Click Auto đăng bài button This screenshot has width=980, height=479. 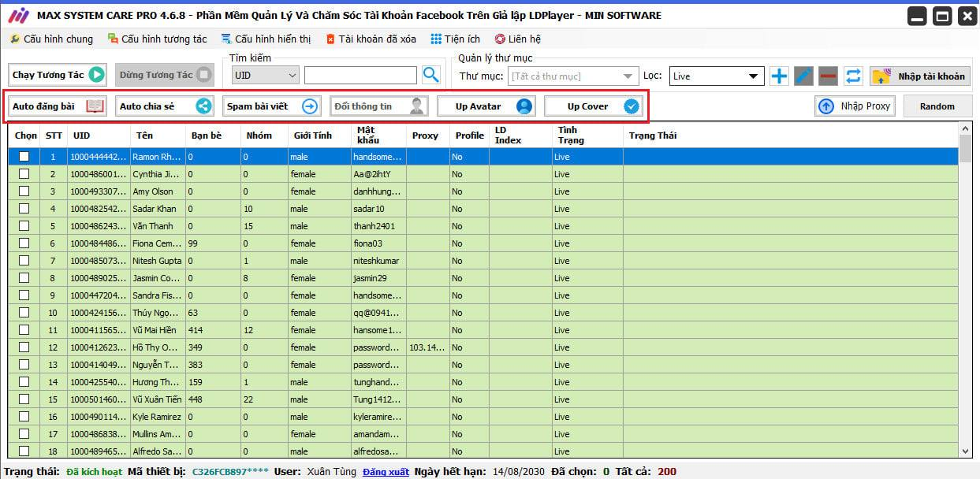(58, 106)
